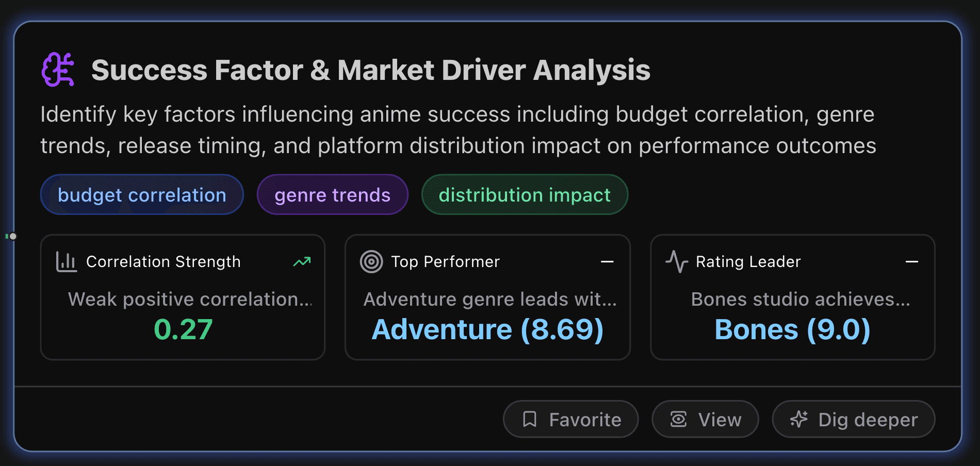Click the Adventure (8.69) highlighted value

coord(487,329)
